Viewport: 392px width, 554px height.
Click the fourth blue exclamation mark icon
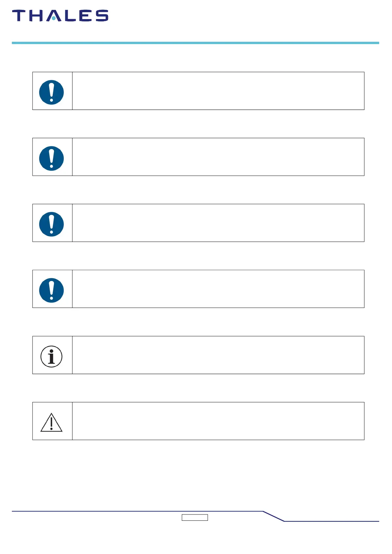[51, 290]
